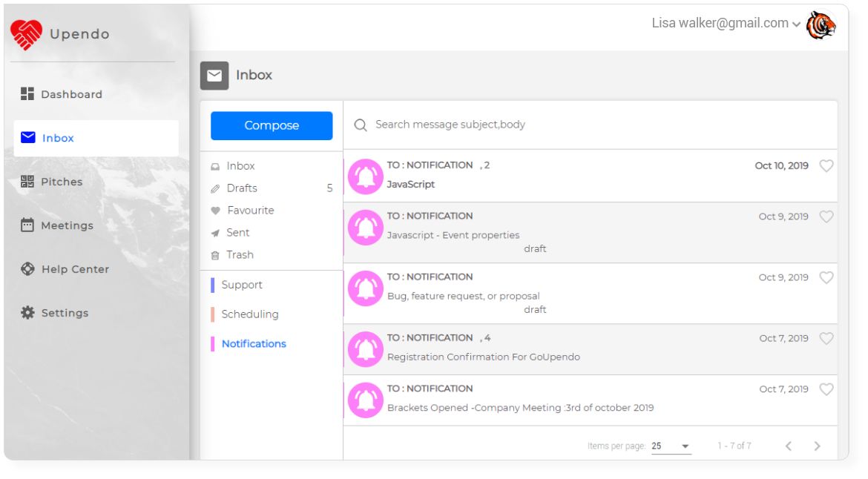The width and height of the screenshot is (868, 479).
Task: Open the Bug, feature request message
Action: click(590, 293)
